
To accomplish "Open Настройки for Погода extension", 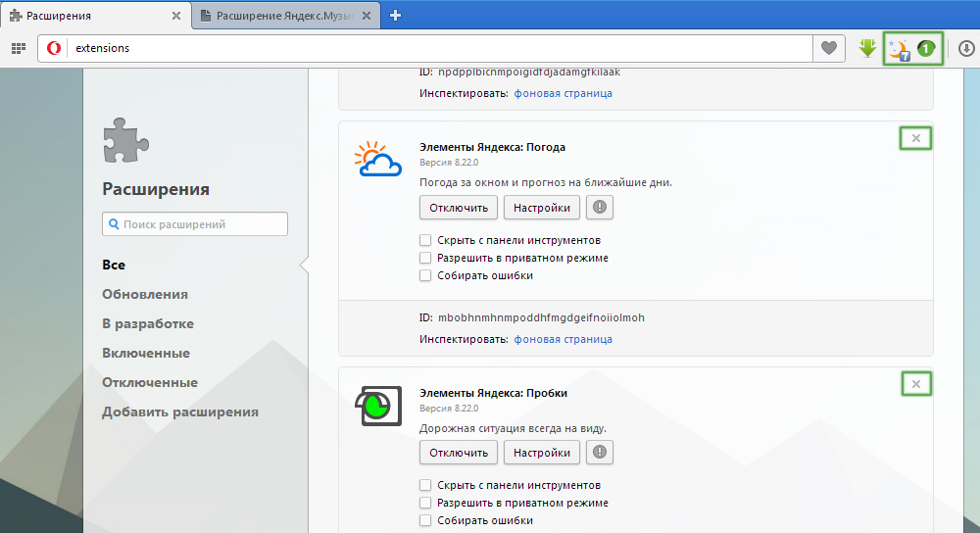I will 541,208.
